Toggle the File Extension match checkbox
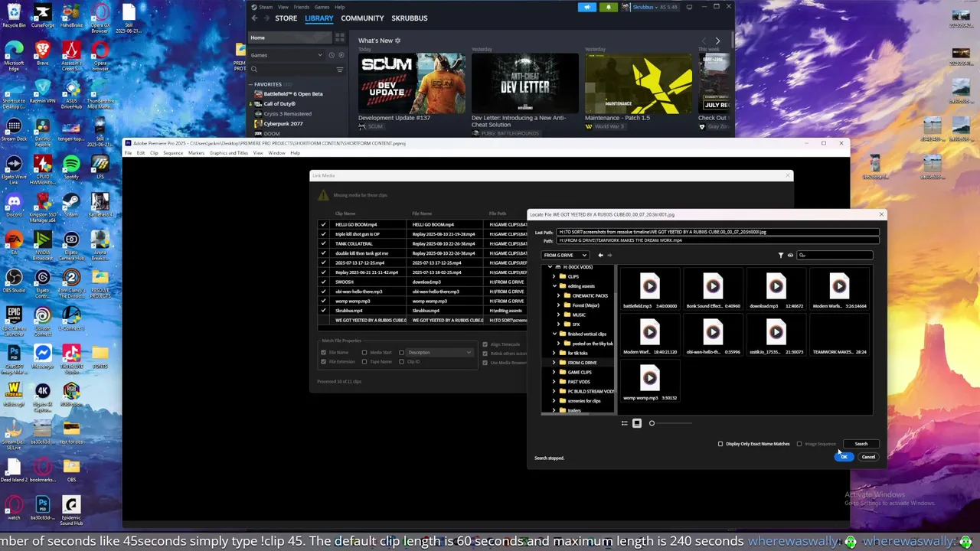Image resolution: width=980 pixels, height=551 pixels. 323,362
